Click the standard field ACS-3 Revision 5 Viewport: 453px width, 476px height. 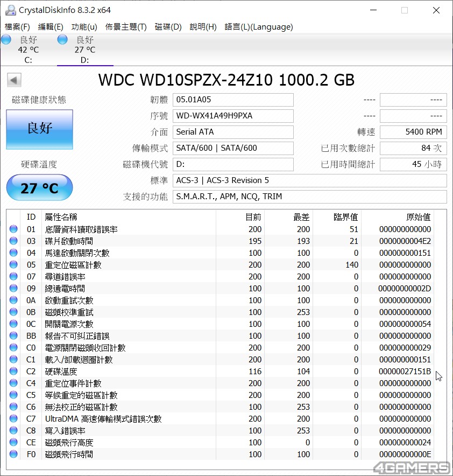click(x=310, y=180)
